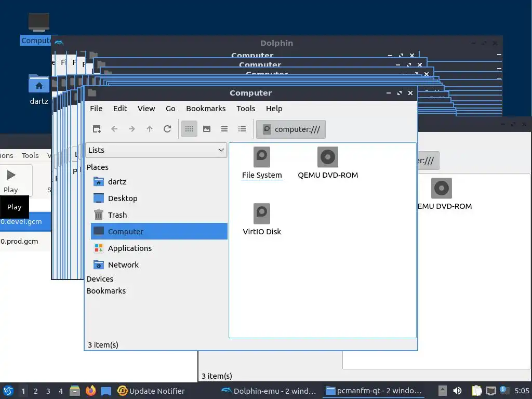This screenshot has width=532, height=399.
Task: Open the network tray icon
Action: (490, 391)
